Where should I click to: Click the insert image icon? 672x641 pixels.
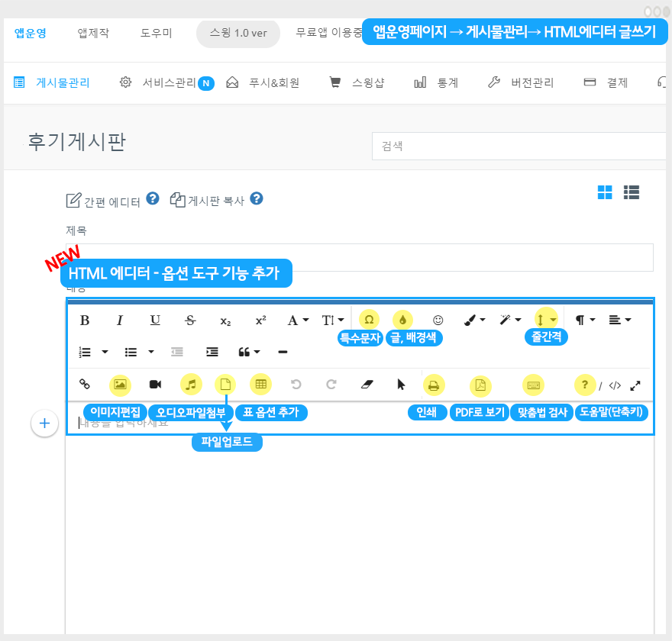(x=120, y=385)
